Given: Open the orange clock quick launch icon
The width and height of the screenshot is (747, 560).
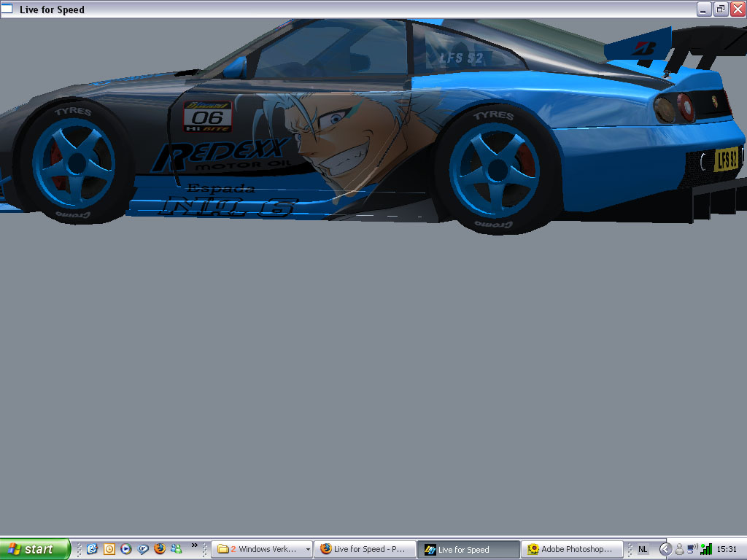Looking at the screenshot, I should 109,549.
